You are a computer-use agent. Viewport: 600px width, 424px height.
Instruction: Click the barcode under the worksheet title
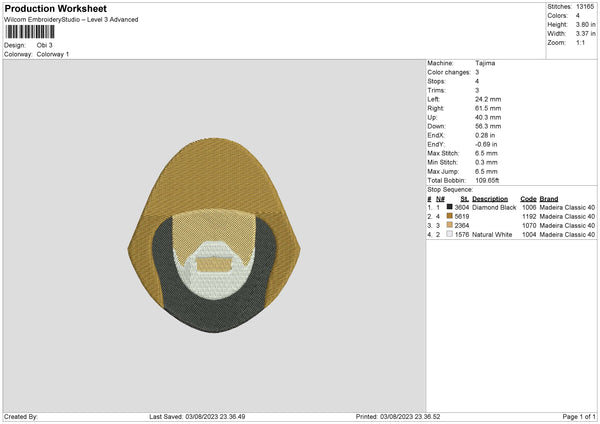click(x=32, y=33)
